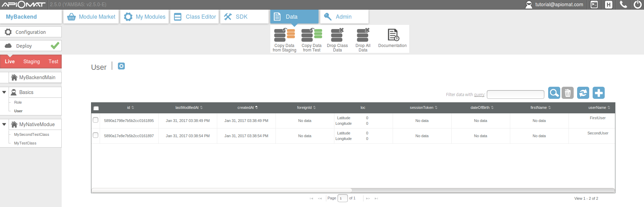Click the Class Editor icon
This screenshot has height=207, width=644.
click(178, 17)
